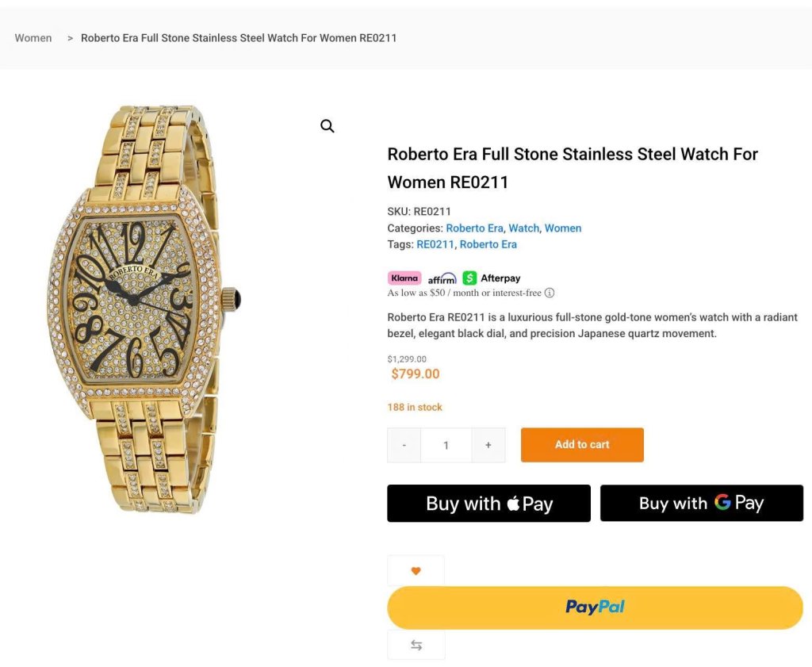The width and height of the screenshot is (812, 667).
Task: Add product to wishlist with heart icon
Action: pos(416,571)
